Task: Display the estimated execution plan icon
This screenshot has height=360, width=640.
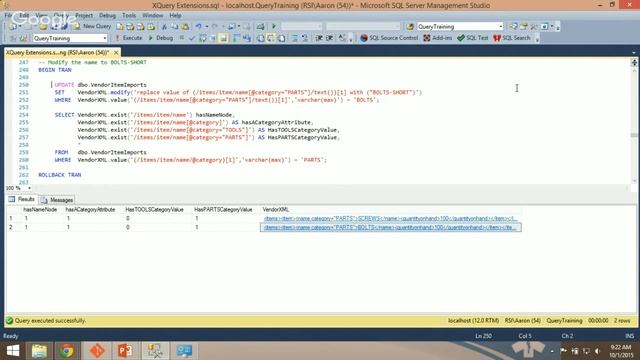Action: (203, 38)
